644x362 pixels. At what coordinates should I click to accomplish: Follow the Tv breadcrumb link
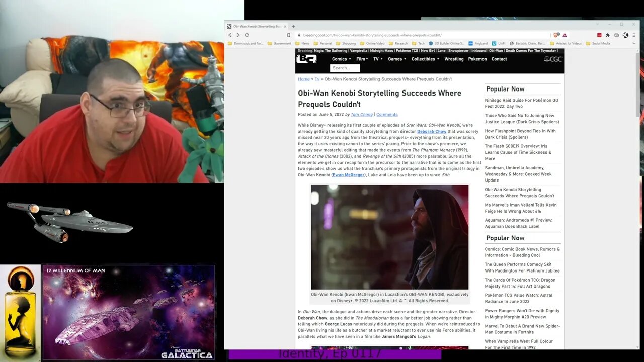pyautogui.click(x=317, y=79)
